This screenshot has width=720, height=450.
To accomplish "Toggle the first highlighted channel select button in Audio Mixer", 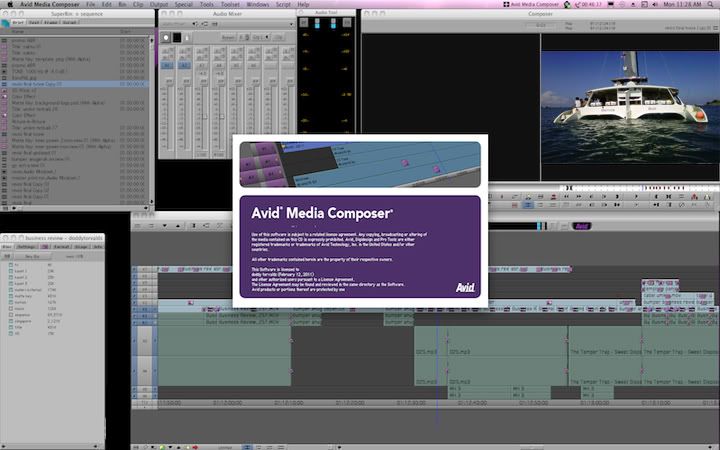I will [167, 66].
